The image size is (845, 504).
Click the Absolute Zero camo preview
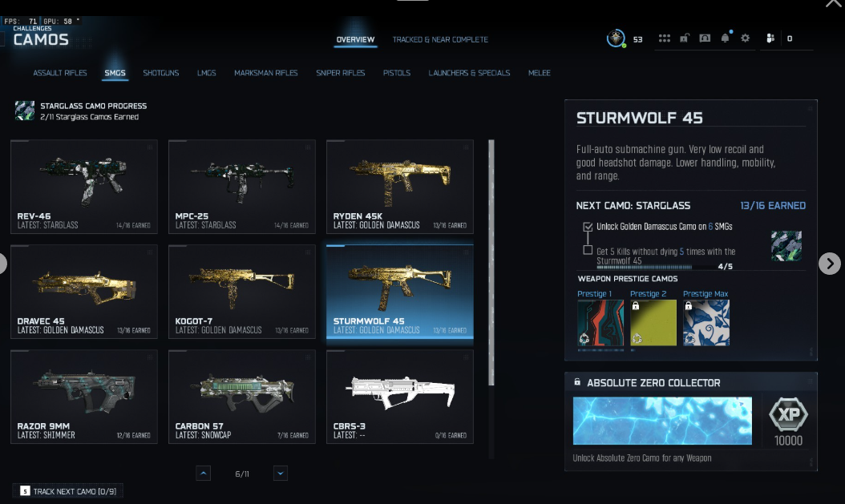662,421
